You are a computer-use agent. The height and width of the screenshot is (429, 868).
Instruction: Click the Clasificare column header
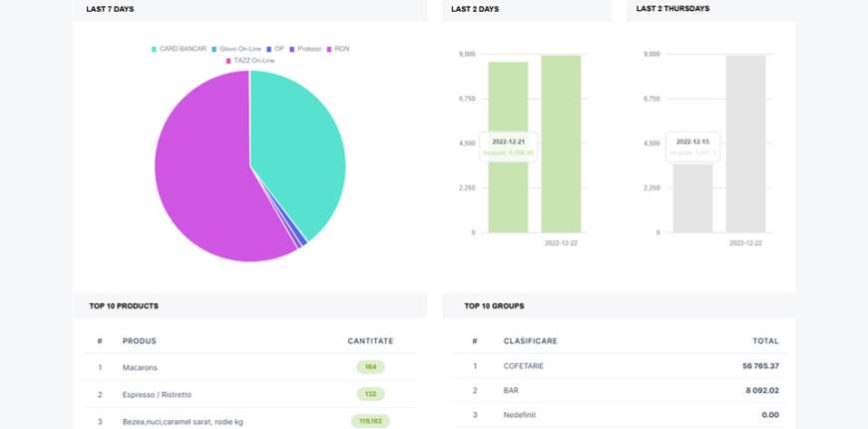(530, 341)
